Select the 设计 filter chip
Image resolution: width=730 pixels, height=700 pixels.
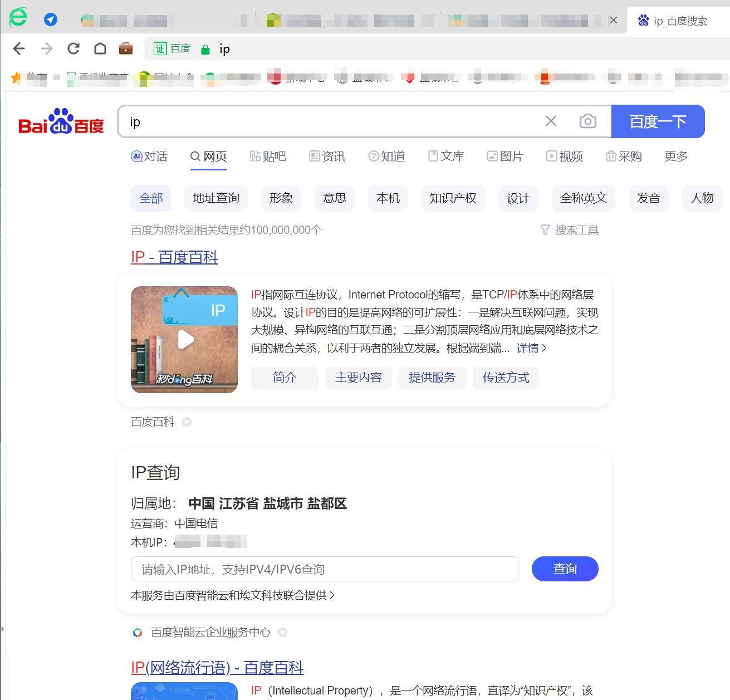coord(518,198)
